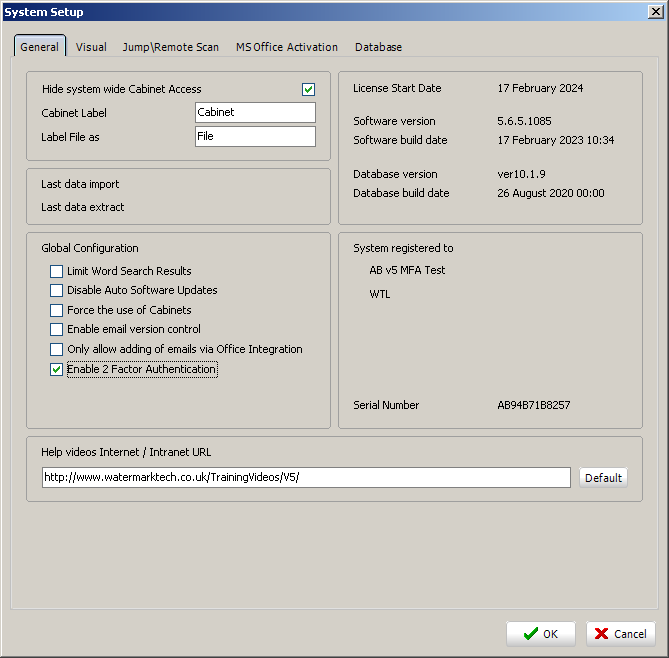Discard changes with the Cancel button
The image size is (669, 658).
click(620, 634)
